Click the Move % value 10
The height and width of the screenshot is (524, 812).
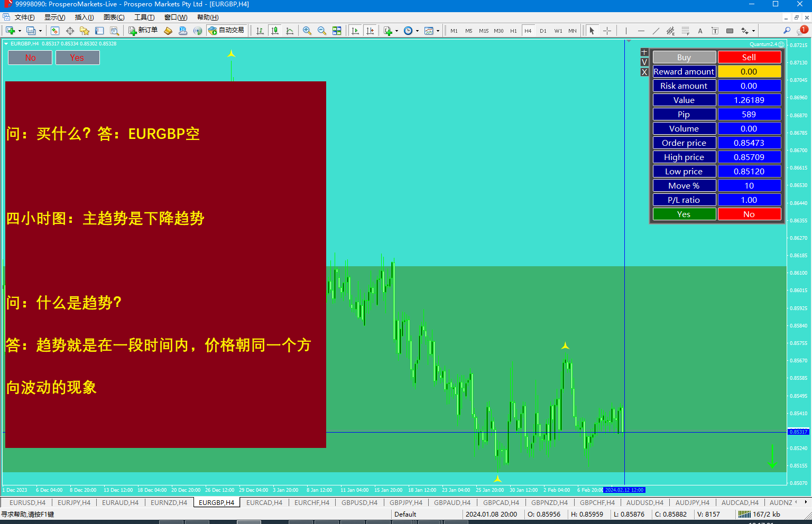point(749,186)
